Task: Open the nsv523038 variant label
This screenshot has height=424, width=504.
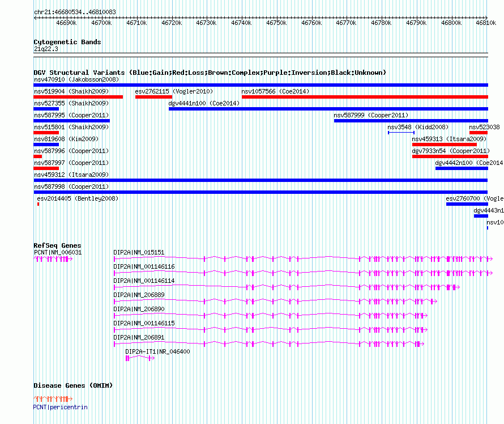Action: [484, 127]
